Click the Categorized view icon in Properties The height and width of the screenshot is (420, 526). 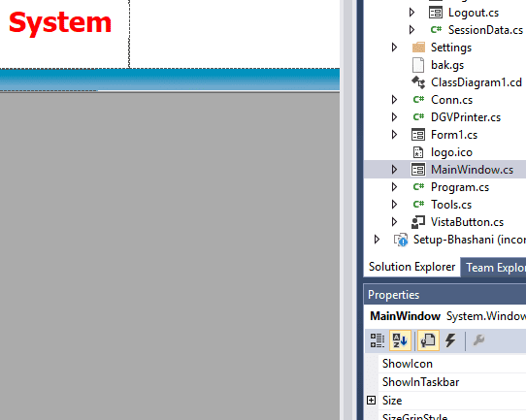[378, 340]
